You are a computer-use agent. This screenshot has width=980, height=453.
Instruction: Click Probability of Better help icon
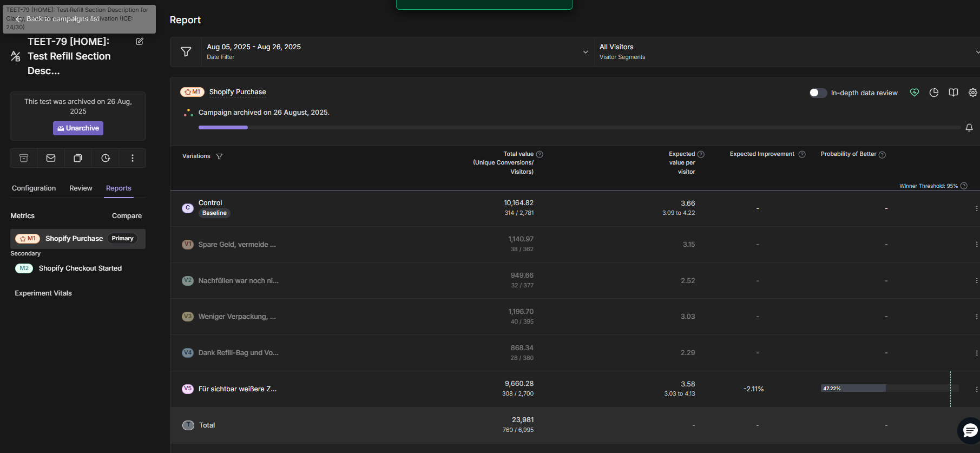pos(882,155)
